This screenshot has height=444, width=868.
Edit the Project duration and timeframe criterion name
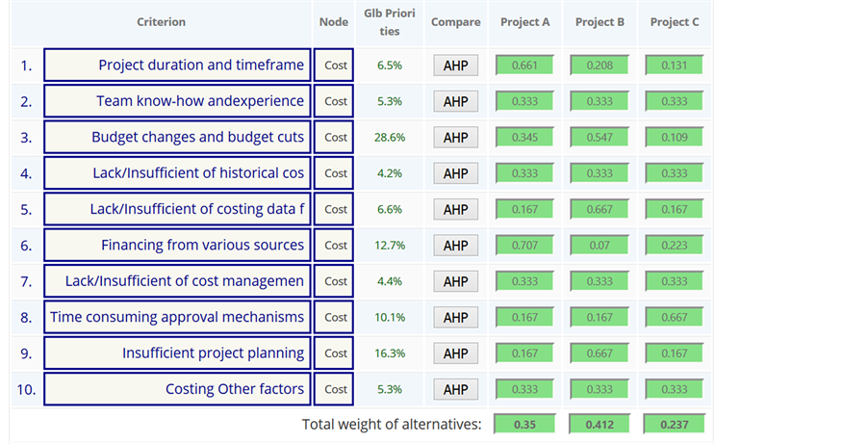click(178, 65)
